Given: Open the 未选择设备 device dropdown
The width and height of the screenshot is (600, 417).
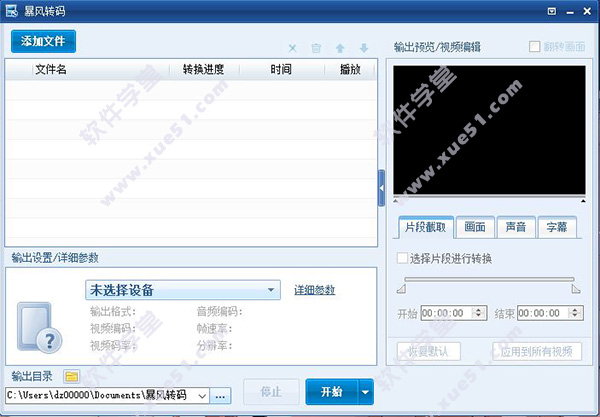Looking at the screenshot, I should point(183,290).
